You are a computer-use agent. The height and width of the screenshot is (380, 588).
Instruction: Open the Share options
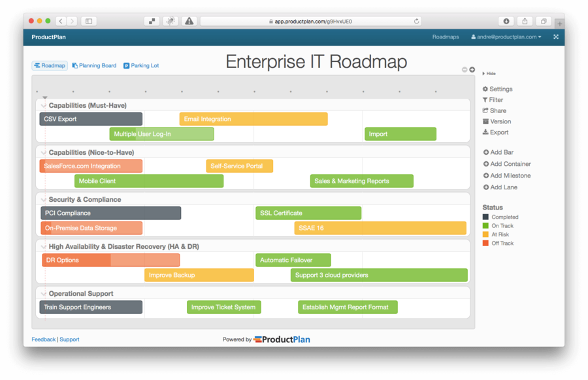pyautogui.click(x=495, y=110)
